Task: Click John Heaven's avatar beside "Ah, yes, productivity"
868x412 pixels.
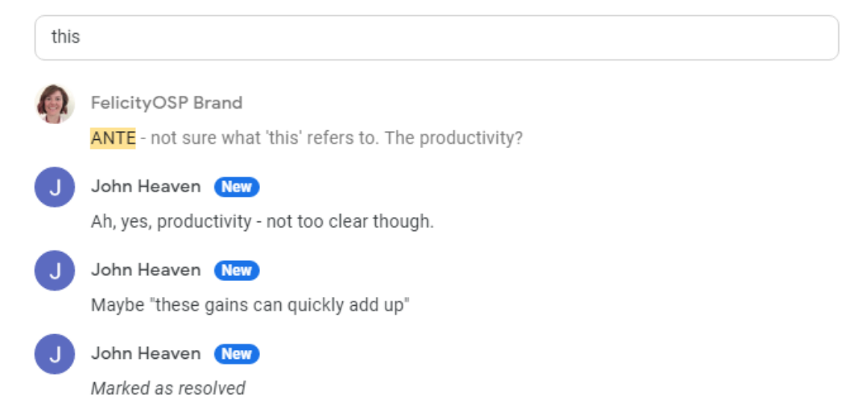Action: [x=55, y=187]
